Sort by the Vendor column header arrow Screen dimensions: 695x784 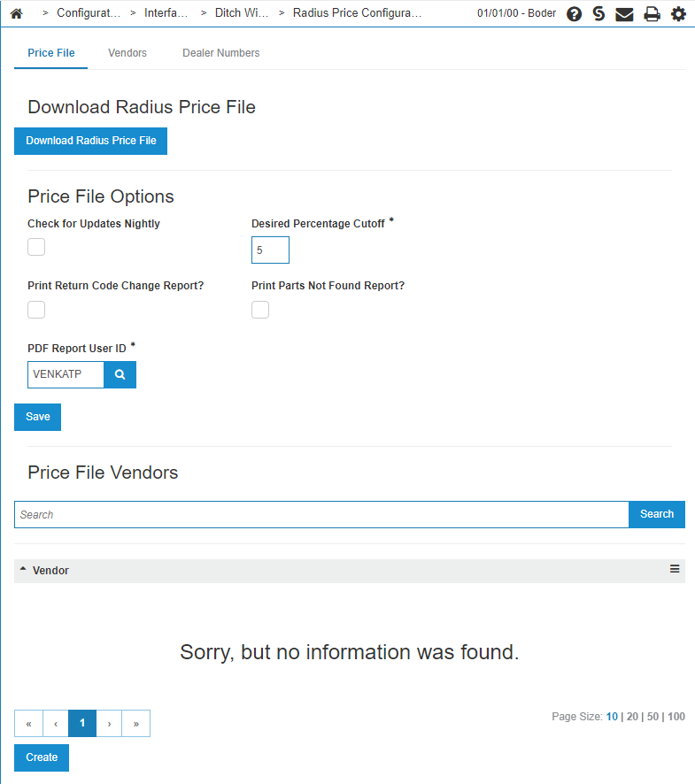[23, 570]
